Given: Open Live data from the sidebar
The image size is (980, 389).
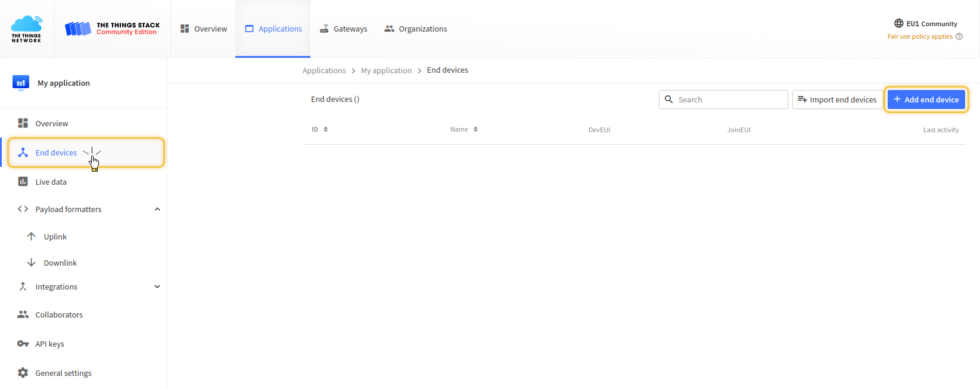Looking at the screenshot, I should coord(51,182).
